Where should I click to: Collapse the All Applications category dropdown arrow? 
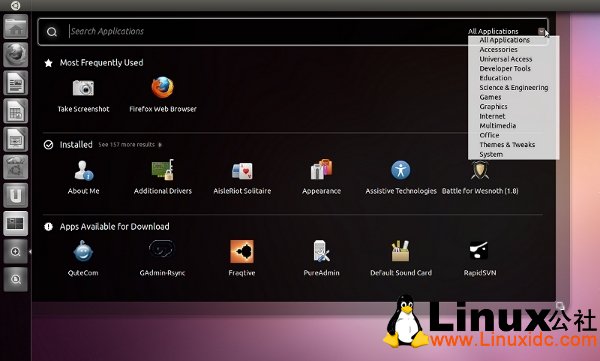coord(541,31)
